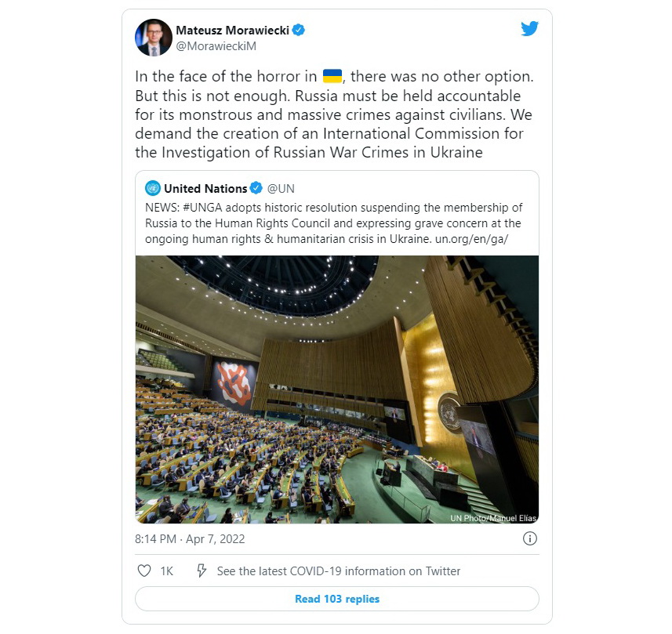
Task: Click the verified badge beside United Nations
Action: pos(256,188)
